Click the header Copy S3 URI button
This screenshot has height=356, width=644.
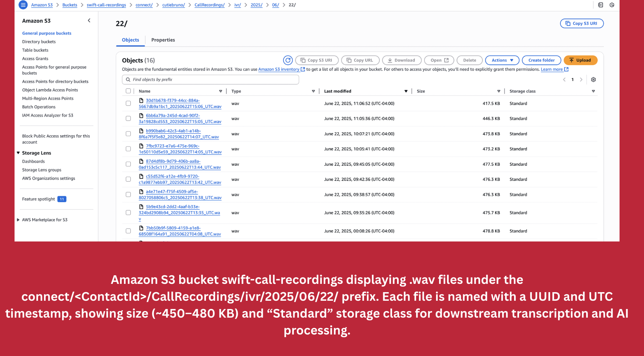pyautogui.click(x=582, y=23)
